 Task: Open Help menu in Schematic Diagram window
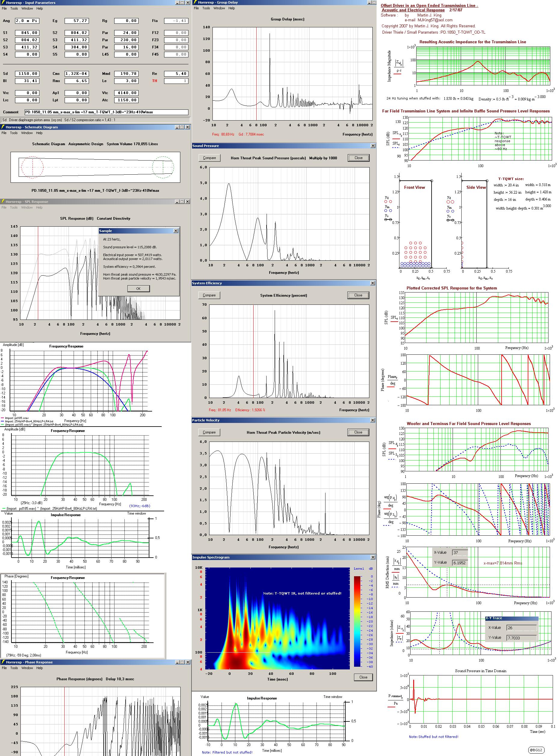click(x=39, y=133)
